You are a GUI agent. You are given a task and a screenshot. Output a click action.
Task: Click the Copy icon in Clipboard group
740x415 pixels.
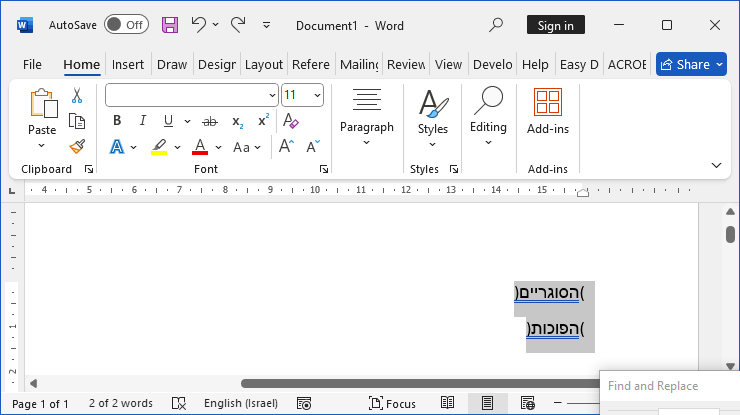(x=77, y=121)
